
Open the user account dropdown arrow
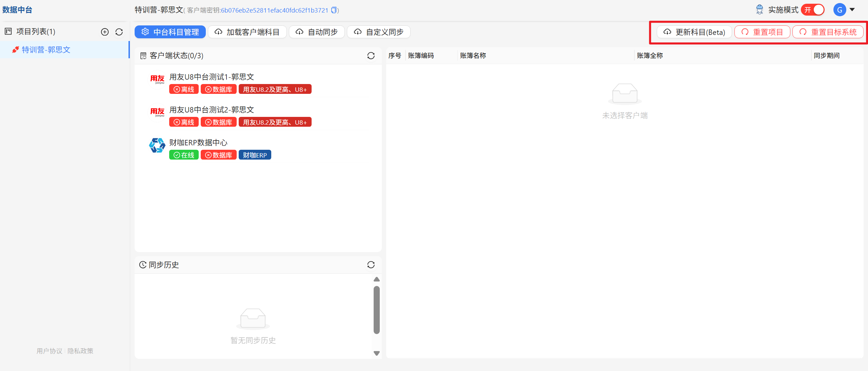click(852, 10)
